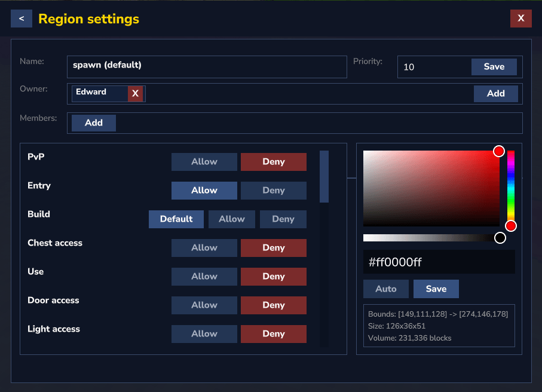Set PvP flag to Allow
Image resolution: width=542 pixels, height=392 pixels.
pyautogui.click(x=204, y=162)
